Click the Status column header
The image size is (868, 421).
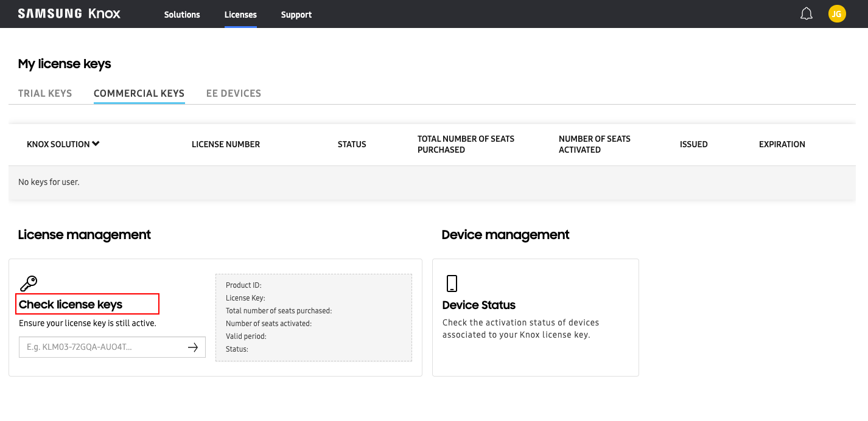click(352, 144)
